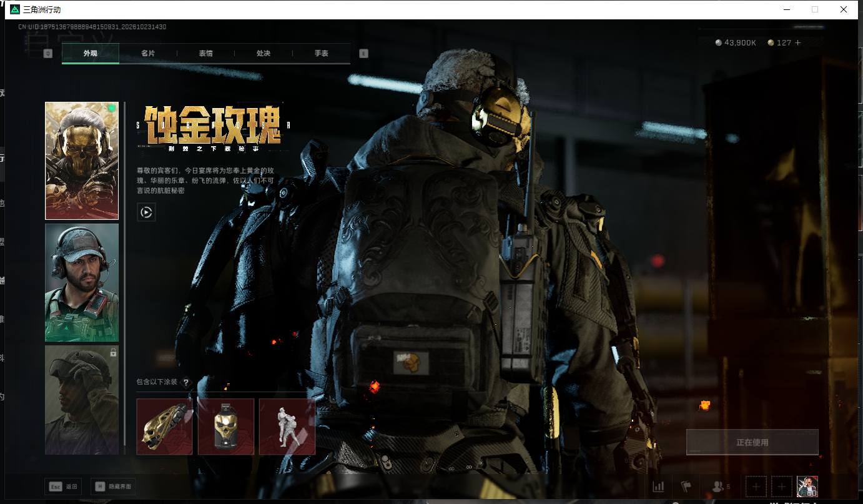
Task: Click the plus next to 127 currency
Action: (797, 42)
